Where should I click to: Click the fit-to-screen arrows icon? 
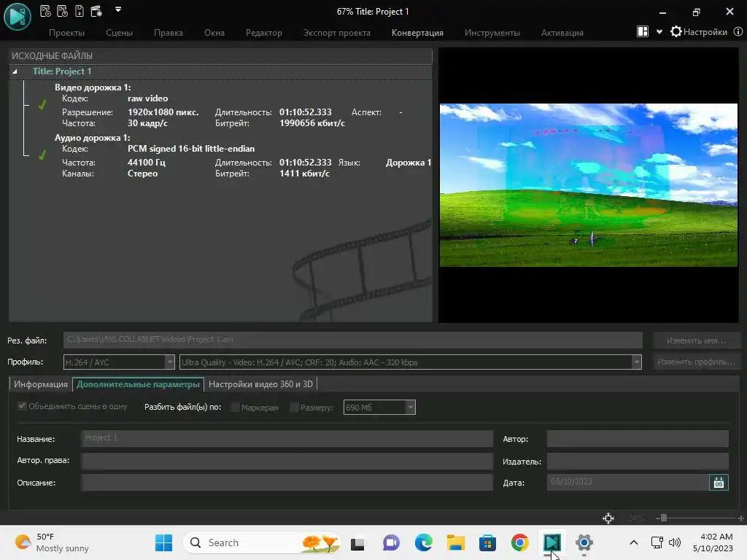click(x=608, y=518)
